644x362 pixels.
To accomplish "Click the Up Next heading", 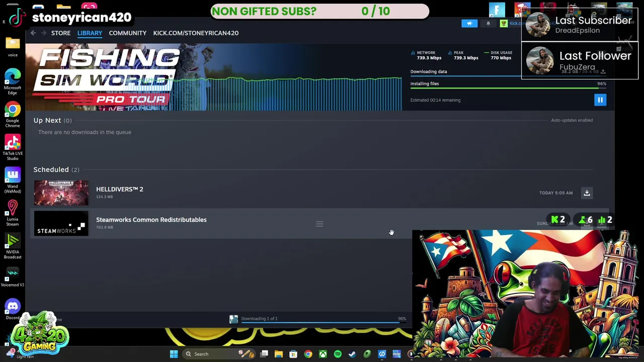I will tap(47, 121).
